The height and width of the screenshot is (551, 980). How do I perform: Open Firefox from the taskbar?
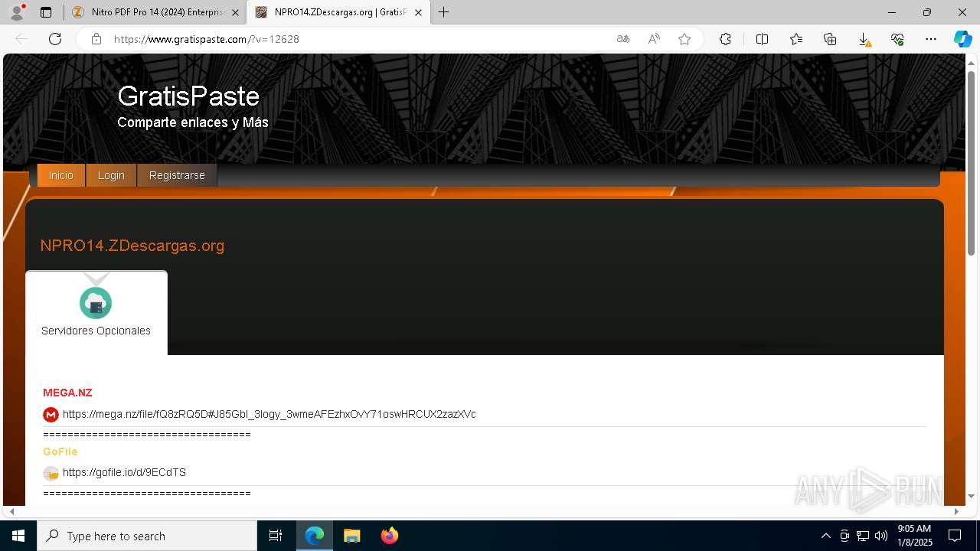point(389,536)
